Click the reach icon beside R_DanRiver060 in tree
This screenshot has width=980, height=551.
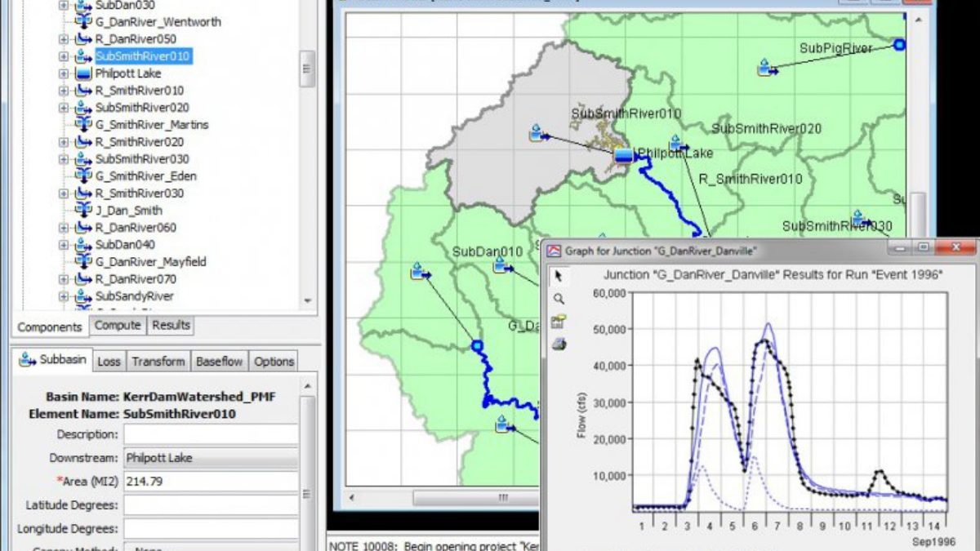tap(83, 227)
